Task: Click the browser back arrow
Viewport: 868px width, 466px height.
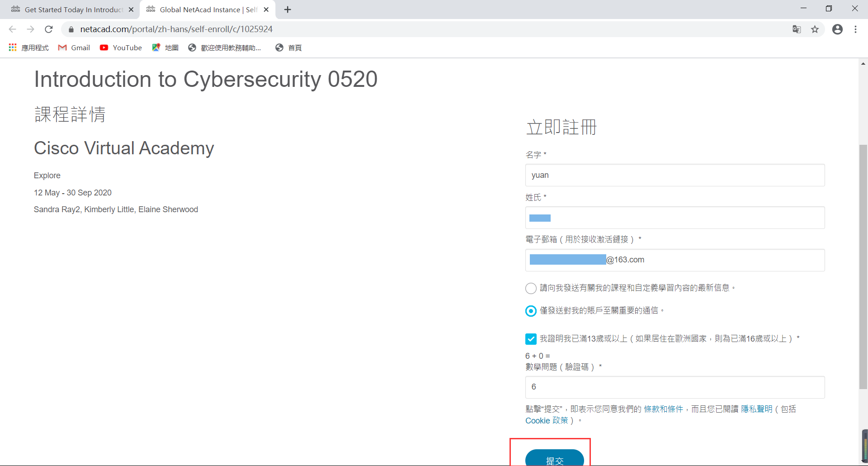Action: (x=12, y=29)
